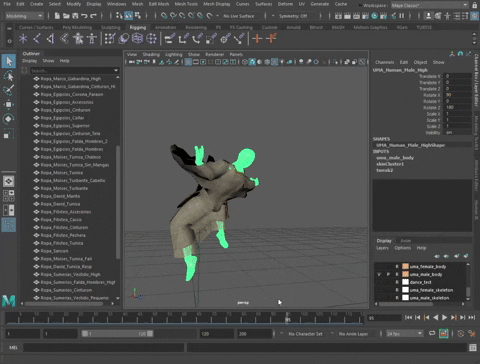Click the Create Cluster shelf icon

pyautogui.click(x=151, y=39)
